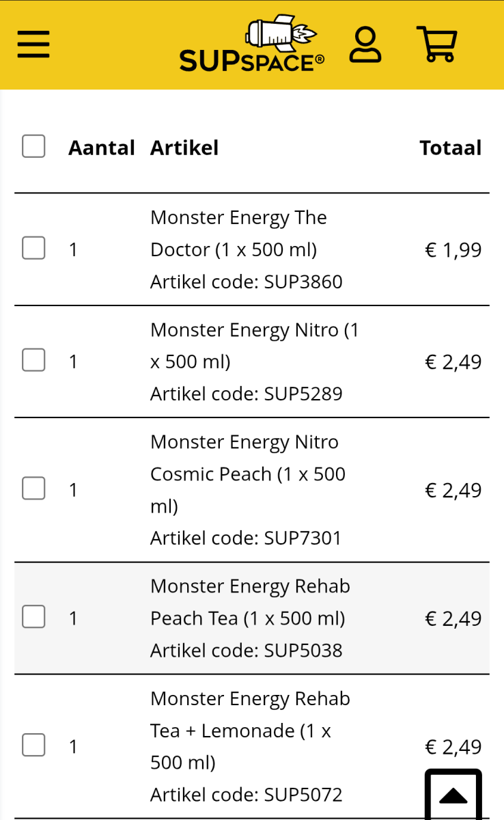
Task: Open Monster Energy Rehab Peach Tea product
Action: (x=249, y=602)
